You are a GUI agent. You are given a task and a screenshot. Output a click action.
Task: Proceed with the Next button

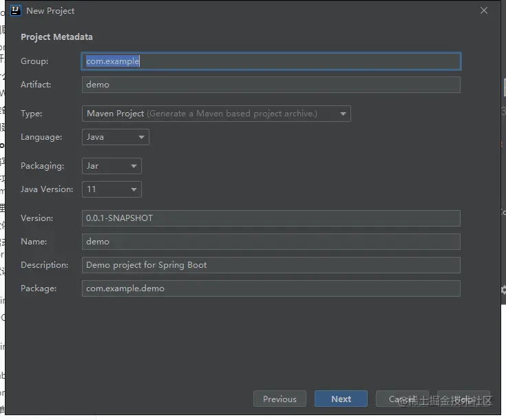click(x=341, y=399)
